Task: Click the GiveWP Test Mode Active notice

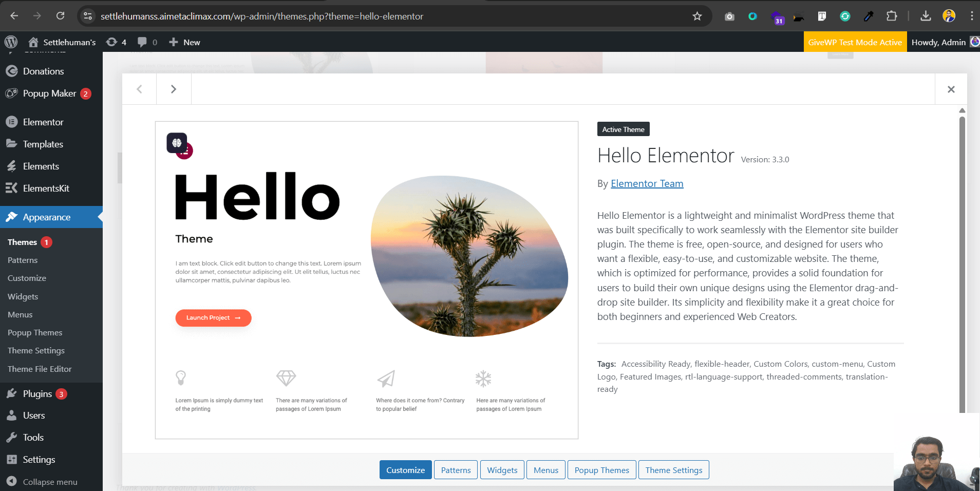Action: (x=855, y=42)
